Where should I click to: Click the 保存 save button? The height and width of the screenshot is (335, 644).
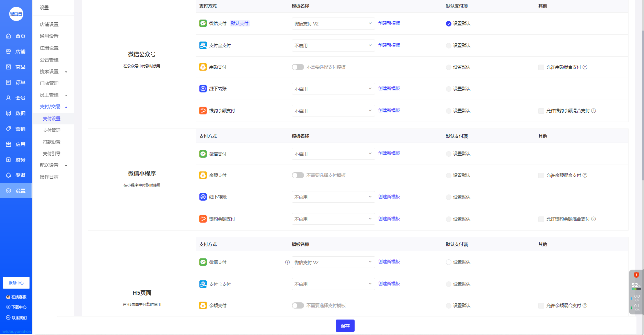345,326
